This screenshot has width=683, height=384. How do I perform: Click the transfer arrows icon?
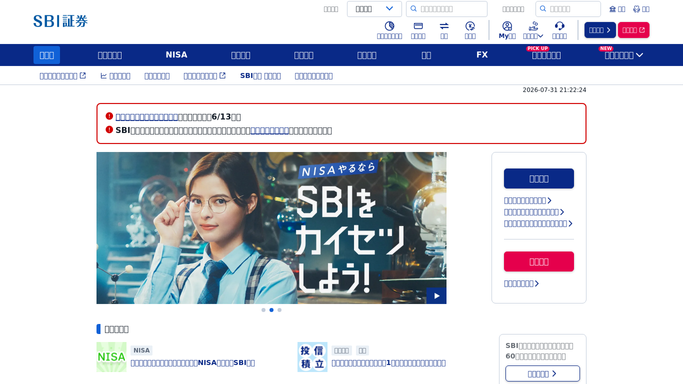444,26
